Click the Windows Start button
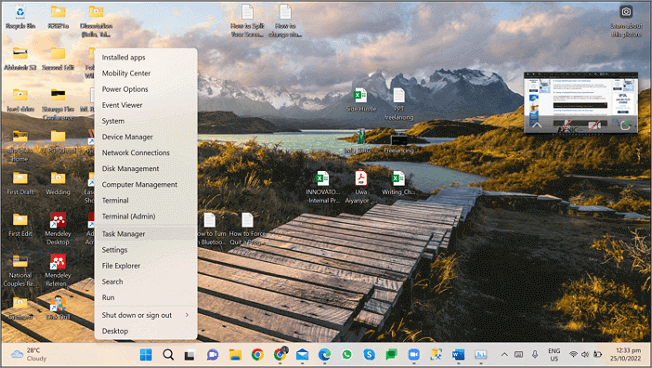 coord(146,355)
